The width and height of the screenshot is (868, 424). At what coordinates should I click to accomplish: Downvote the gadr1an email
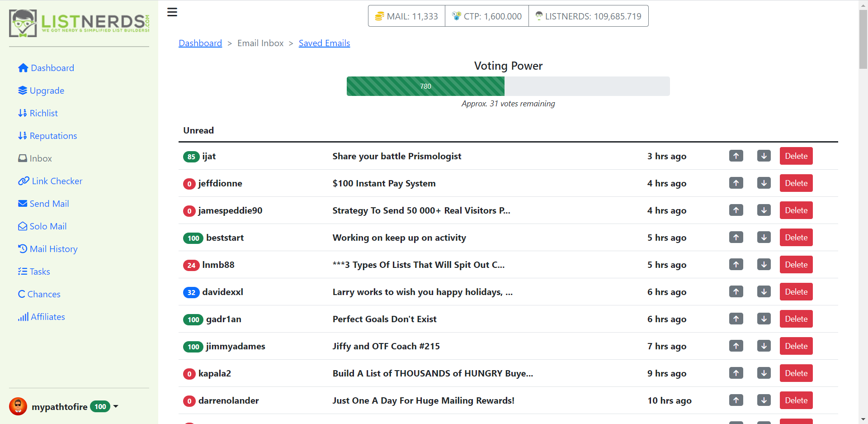pyautogui.click(x=764, y=319)
